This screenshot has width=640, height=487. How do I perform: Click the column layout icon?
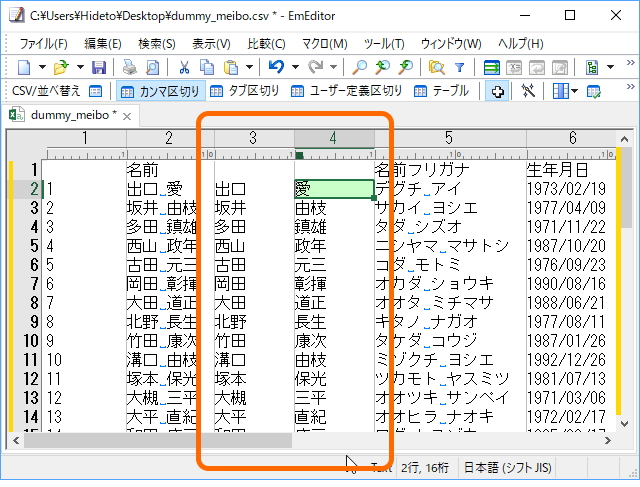560,91
